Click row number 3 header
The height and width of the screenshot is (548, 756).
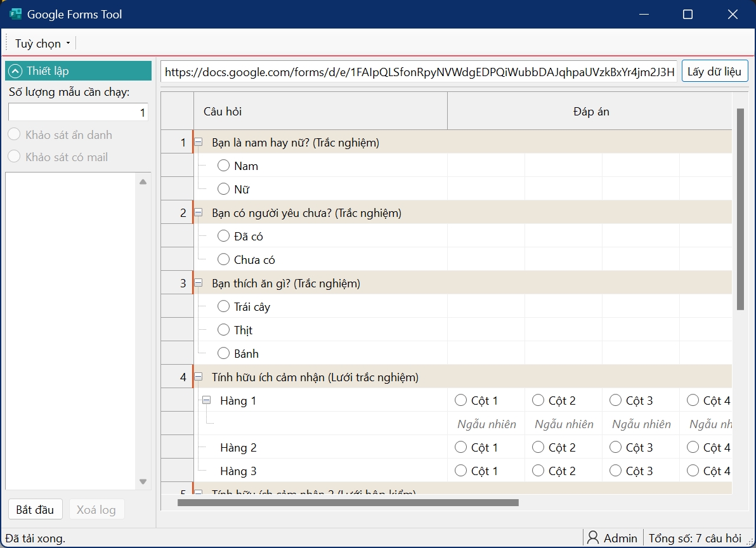pos(177,283)
